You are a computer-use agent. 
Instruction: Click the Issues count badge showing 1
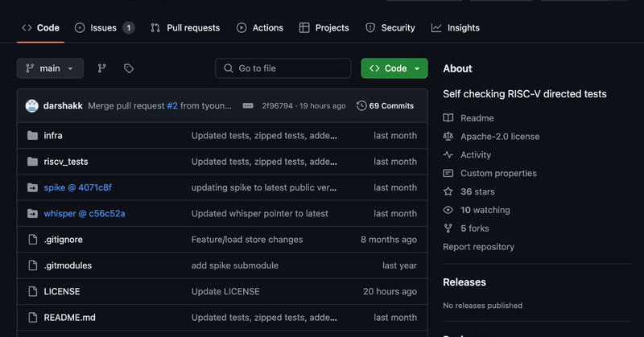pyautogui.click(x=129, y=28)
